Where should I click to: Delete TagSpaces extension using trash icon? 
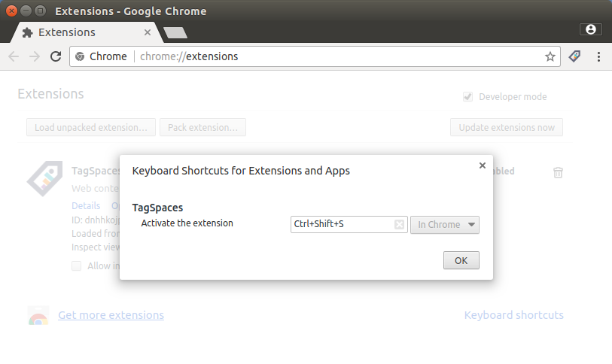pyautogui.click(x=558, y=172)
